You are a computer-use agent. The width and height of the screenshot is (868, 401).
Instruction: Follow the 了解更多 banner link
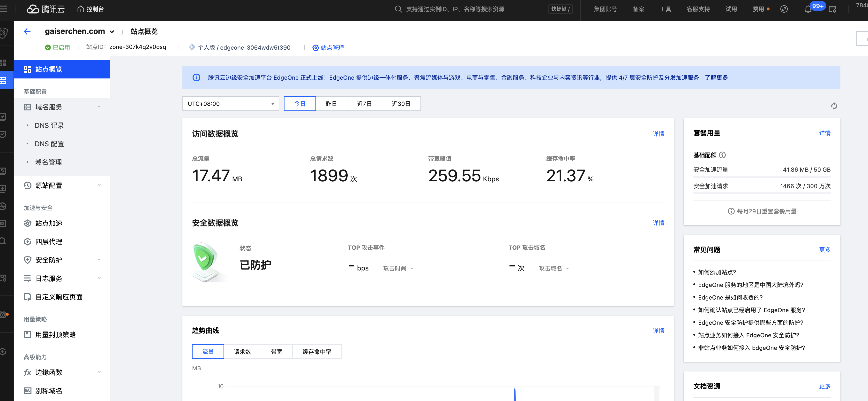(716, 77)
